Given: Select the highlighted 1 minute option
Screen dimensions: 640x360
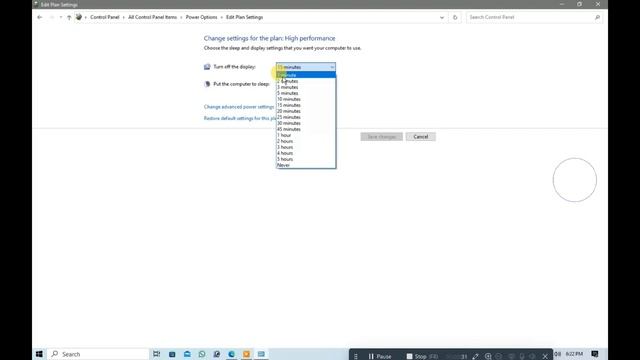Looking at the screenshot, I should pyautogui.click(x=306, y=75).
